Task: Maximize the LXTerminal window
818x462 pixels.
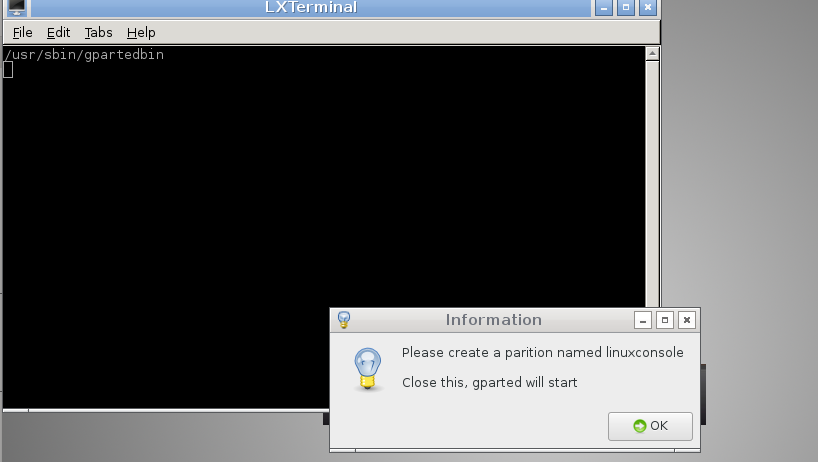Action: [625, 7]
